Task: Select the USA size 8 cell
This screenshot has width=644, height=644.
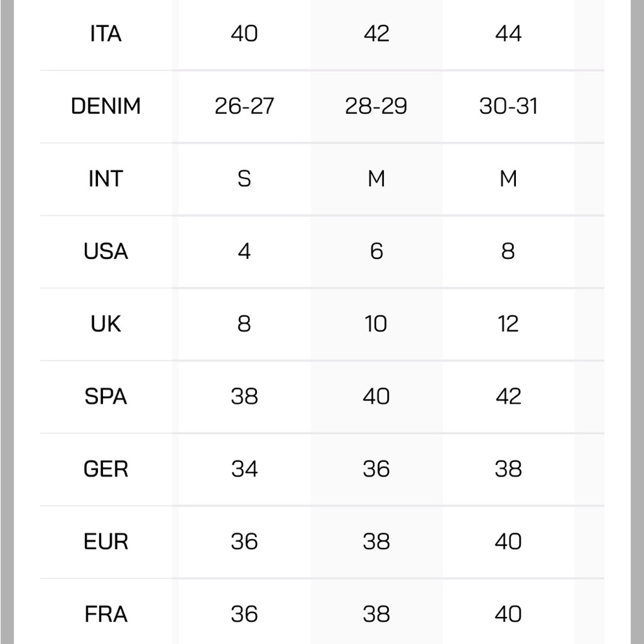Action: pos(509,251)
